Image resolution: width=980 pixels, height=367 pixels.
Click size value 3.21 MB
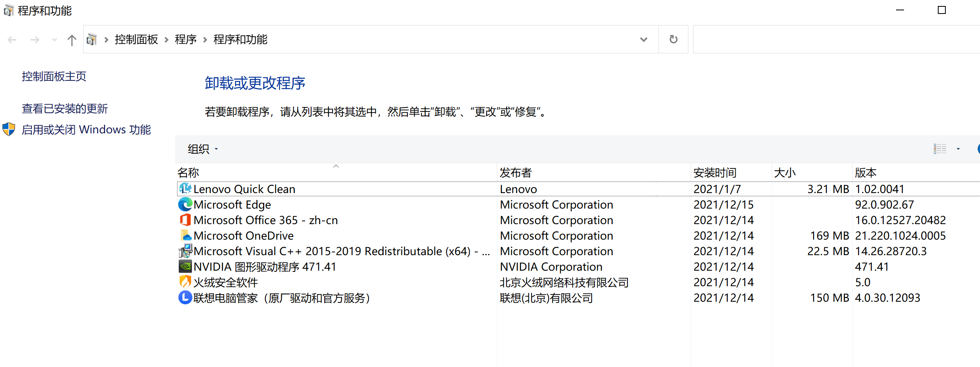point(828,189)
